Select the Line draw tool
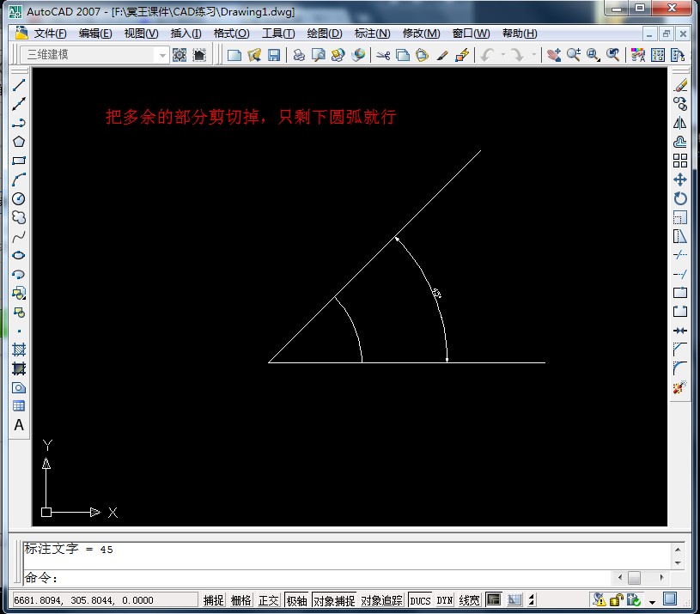Screen dimensions: 700x614 click(19, 85)
